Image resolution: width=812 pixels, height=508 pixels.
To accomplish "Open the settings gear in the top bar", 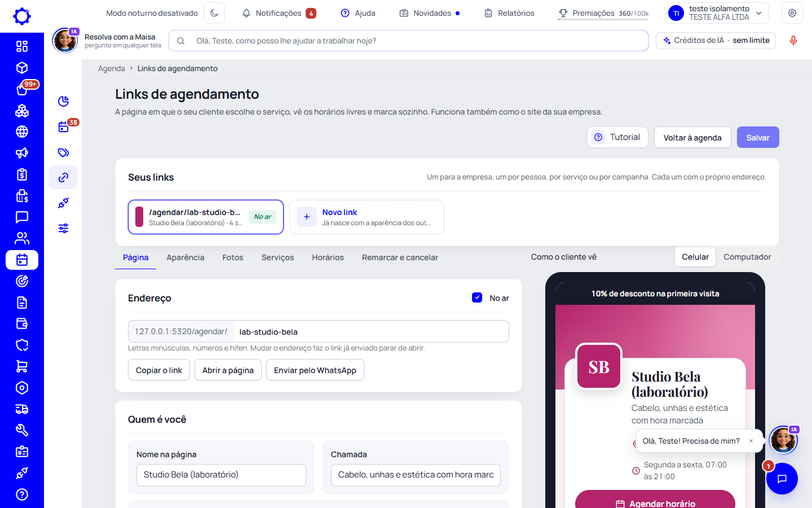I will coord(792,13).
